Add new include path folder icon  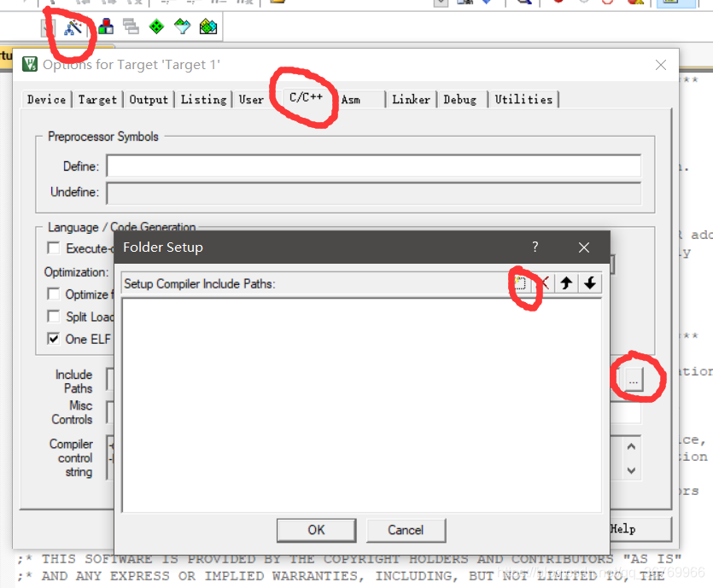(520, 283)
